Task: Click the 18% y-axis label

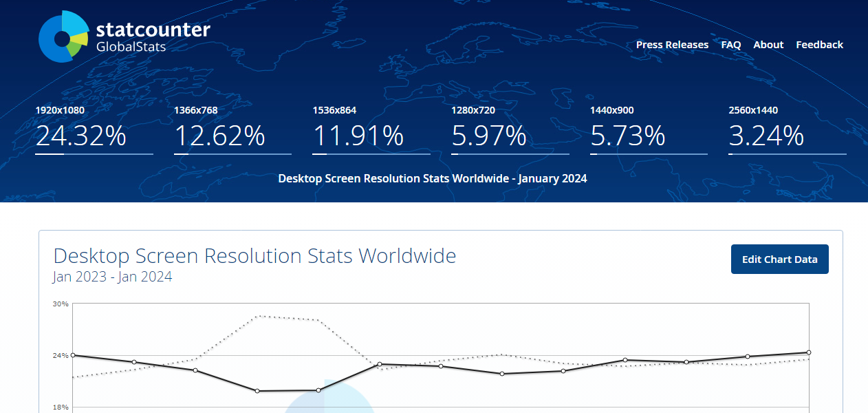Action: (x=61, y=407)
